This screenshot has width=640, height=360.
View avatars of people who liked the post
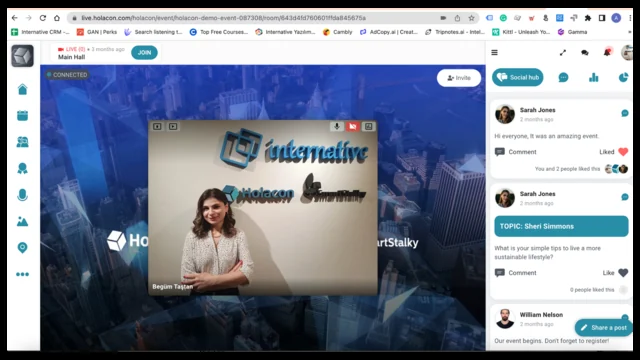pyautogui.click(x=616, y=169)
